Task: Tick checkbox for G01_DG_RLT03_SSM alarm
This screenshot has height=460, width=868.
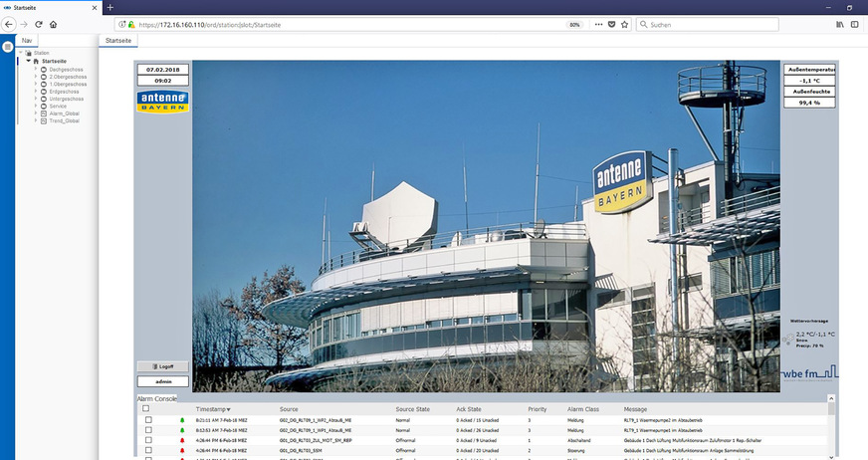Action: click(x=148, y=451)
